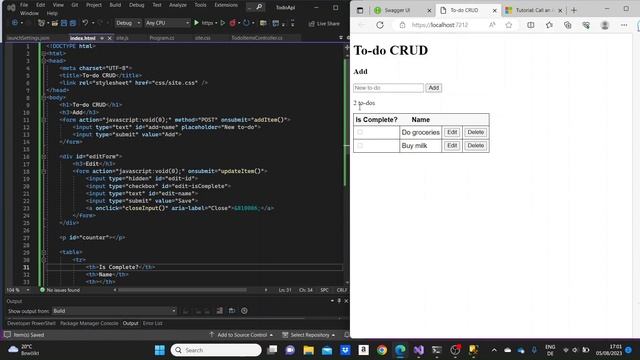640x360 pixels.
Task: Switch to Tutorial Call an browser tab
Action: 533,10
